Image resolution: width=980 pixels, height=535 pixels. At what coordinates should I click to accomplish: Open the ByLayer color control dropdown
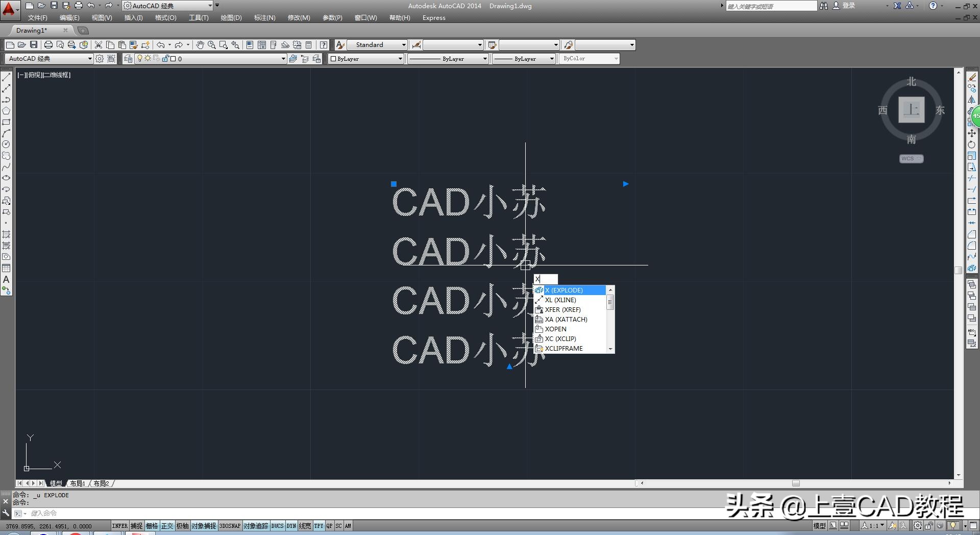click(366, 59)
